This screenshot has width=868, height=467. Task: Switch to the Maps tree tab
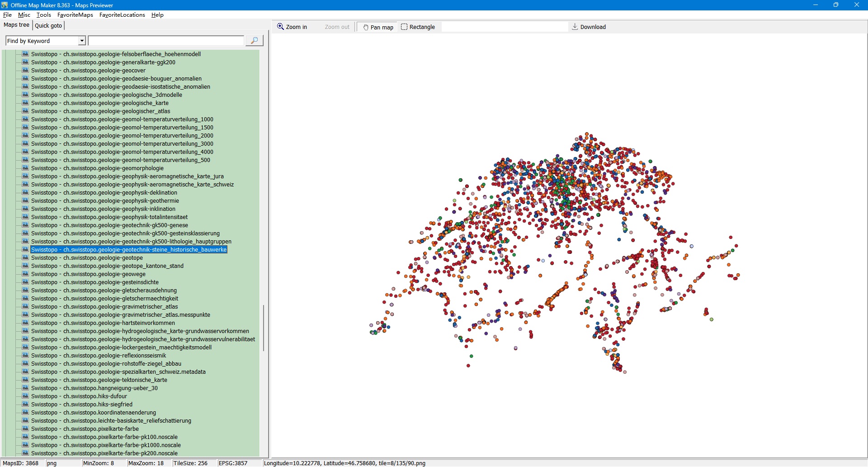pyautogui.click(x=16, y=25)
